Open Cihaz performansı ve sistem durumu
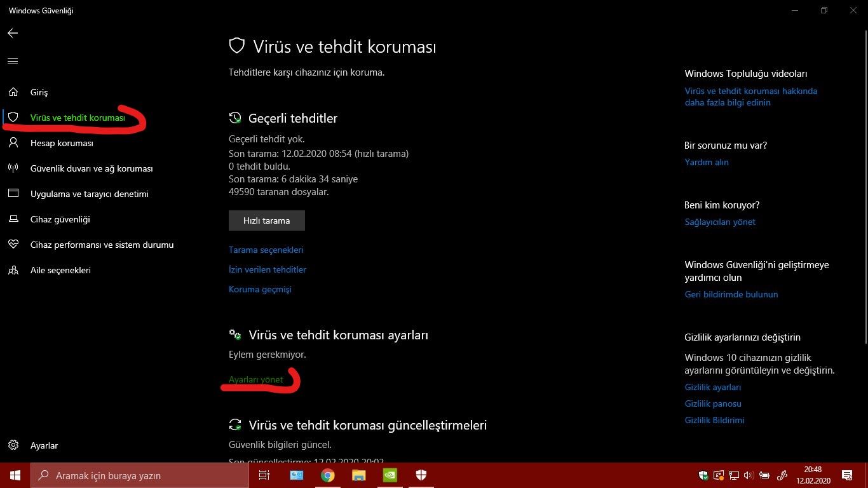Image resolution: width=868 pixels, height=488 pixels. 102,245
